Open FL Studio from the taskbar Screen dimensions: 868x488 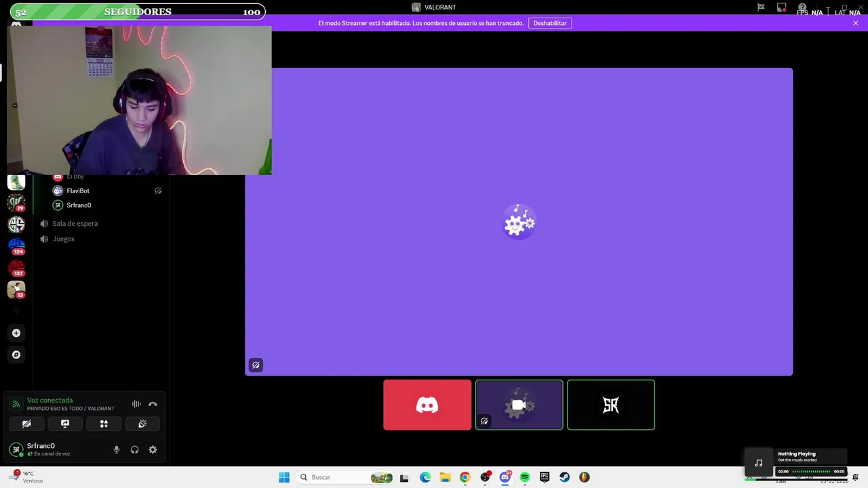(x=584, y=477)
